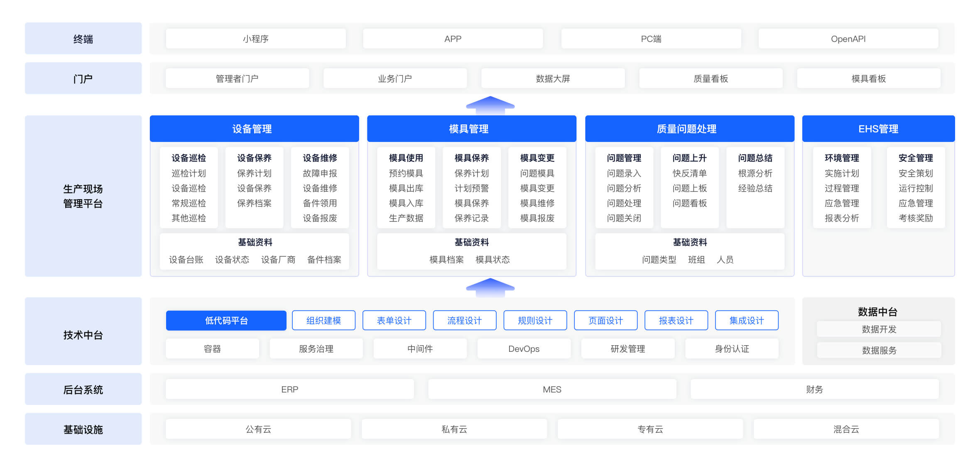Viewport: 980px width, 468px height.
Task: Click the PC端 box
Action: (651, 39)
